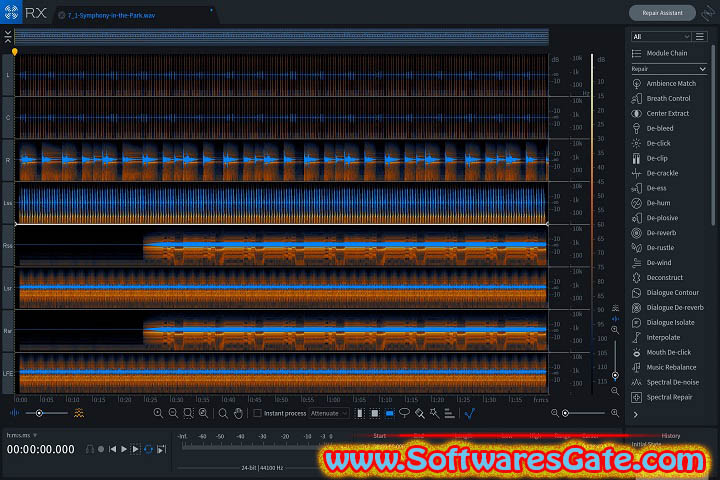720x480 pixels.
Task: Rewind to start of file
Action: pos(112,449)
